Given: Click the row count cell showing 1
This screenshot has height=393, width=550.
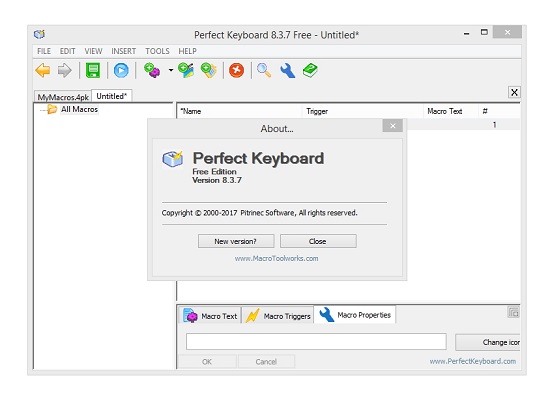Looking at the screenshot, I should (494, 125).
